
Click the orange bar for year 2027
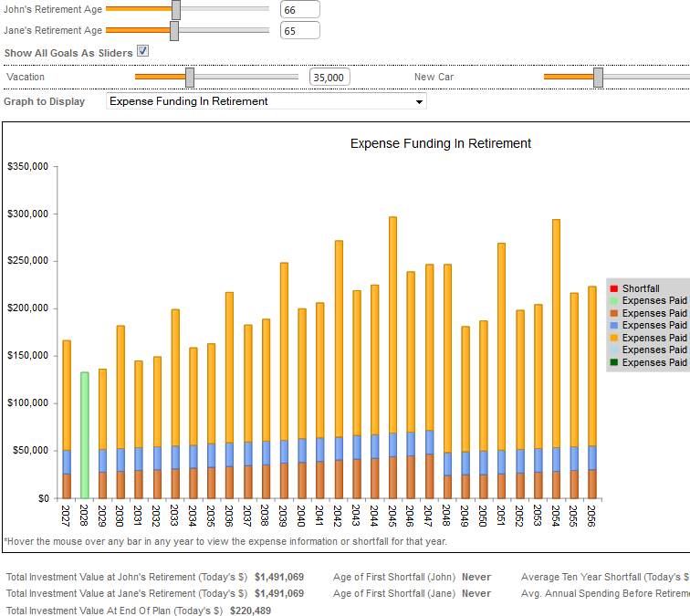coord(67,395)
